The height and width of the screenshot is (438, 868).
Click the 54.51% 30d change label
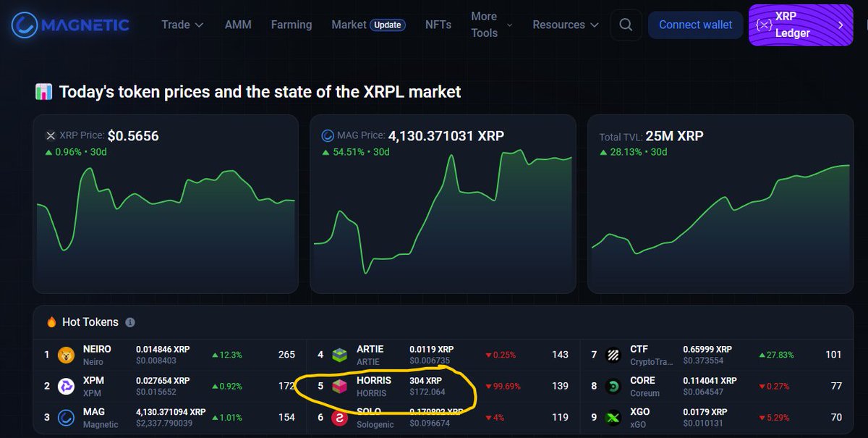coord(356,152)
